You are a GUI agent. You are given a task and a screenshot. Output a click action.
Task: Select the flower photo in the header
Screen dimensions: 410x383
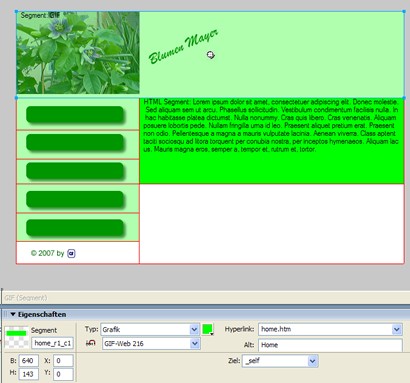[78, 53]
